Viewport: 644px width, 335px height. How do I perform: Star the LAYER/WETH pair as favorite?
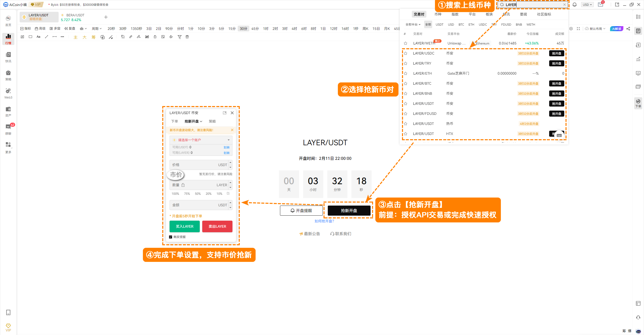pos(406,43)
